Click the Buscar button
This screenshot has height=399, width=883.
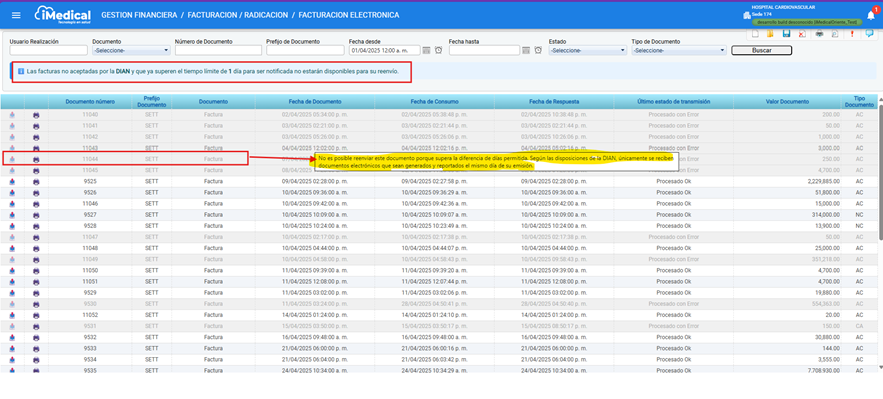tap(761, 51)
